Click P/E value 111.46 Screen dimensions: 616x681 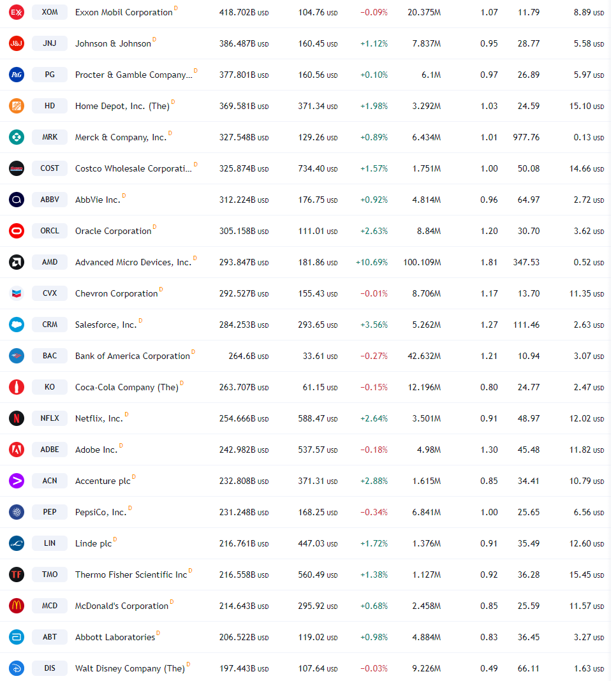coord(526,325)
